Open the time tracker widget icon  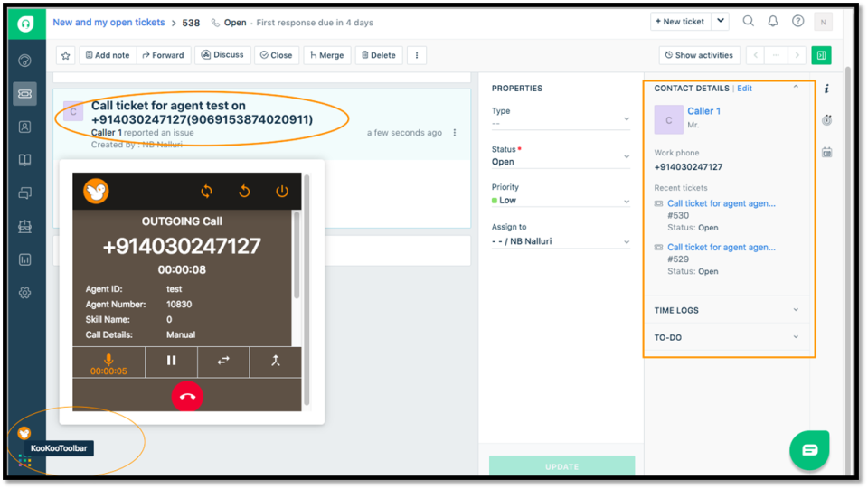point(826,120)
